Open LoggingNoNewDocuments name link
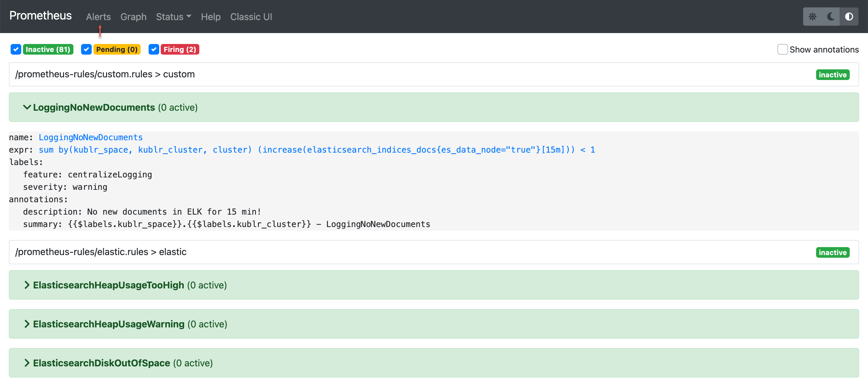Viewport: 868px width, 382px height. click(x=91, y=137)
